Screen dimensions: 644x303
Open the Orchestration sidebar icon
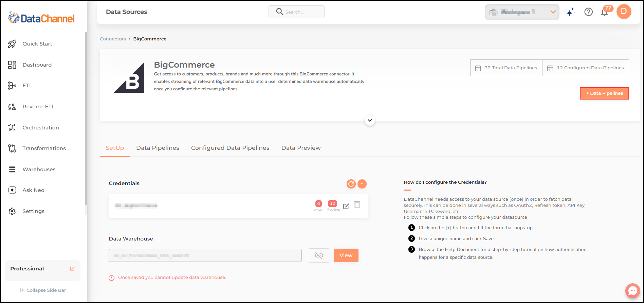coord(12,127)
